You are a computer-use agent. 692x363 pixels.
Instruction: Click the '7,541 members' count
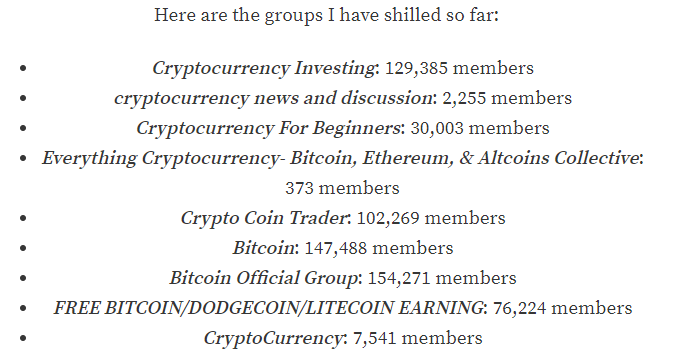[x=418, y=338]
